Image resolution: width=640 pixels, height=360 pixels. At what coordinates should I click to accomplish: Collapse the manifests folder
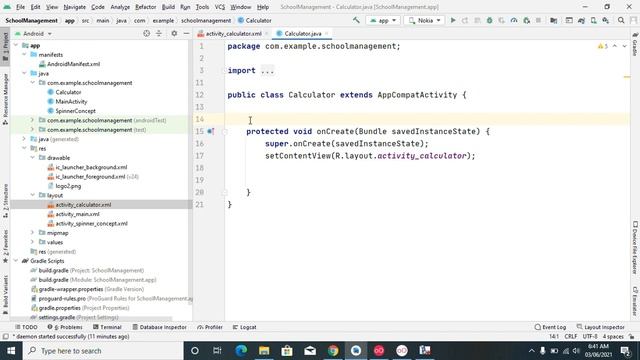coord(24,54)
